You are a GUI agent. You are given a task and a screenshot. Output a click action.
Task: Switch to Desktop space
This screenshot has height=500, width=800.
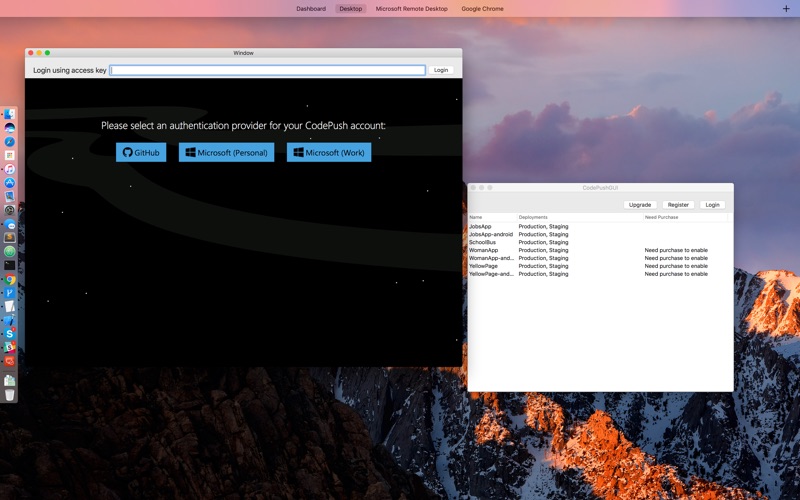351,9
